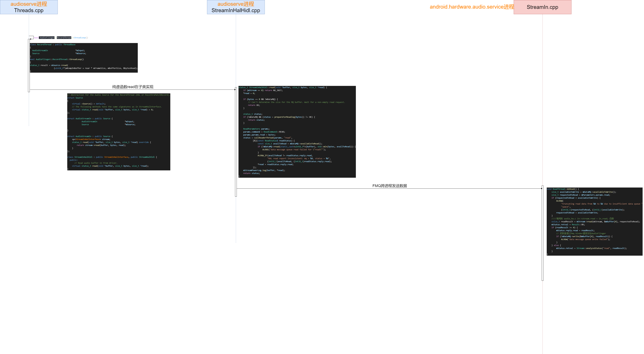Click the RecordThread class code block
The width and height of the screenshot is (644, 354).
(83, 58)
